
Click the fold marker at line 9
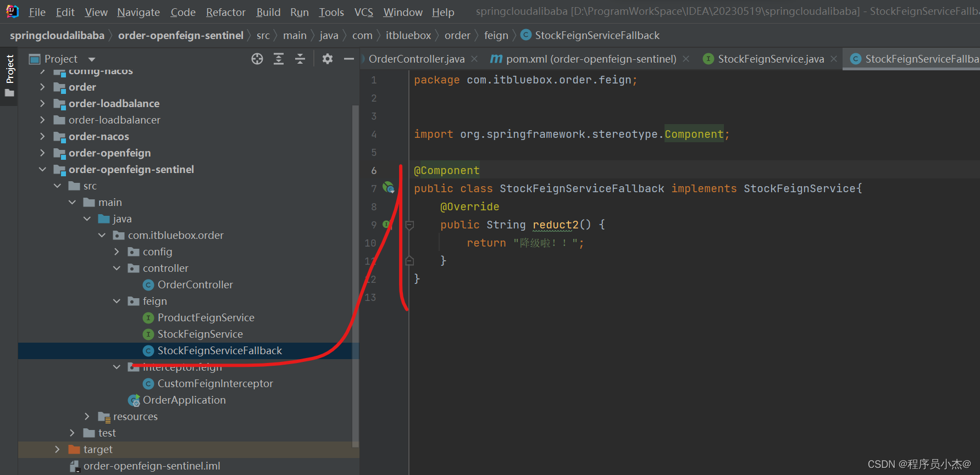pos(409,225)
